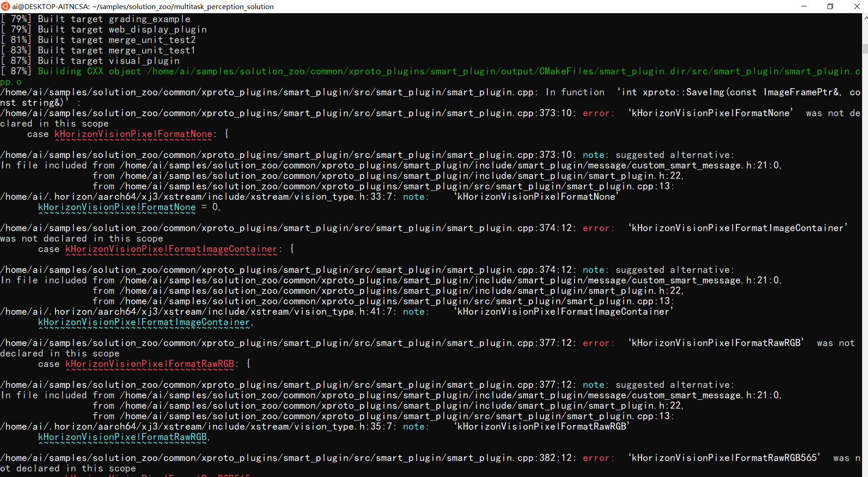Viewport: 868px width, 477px height.
Task: Click red kHorizonVisionPixelFormatImageContainer in case statement
Action: pyautogui.click(x=171, y=249)
